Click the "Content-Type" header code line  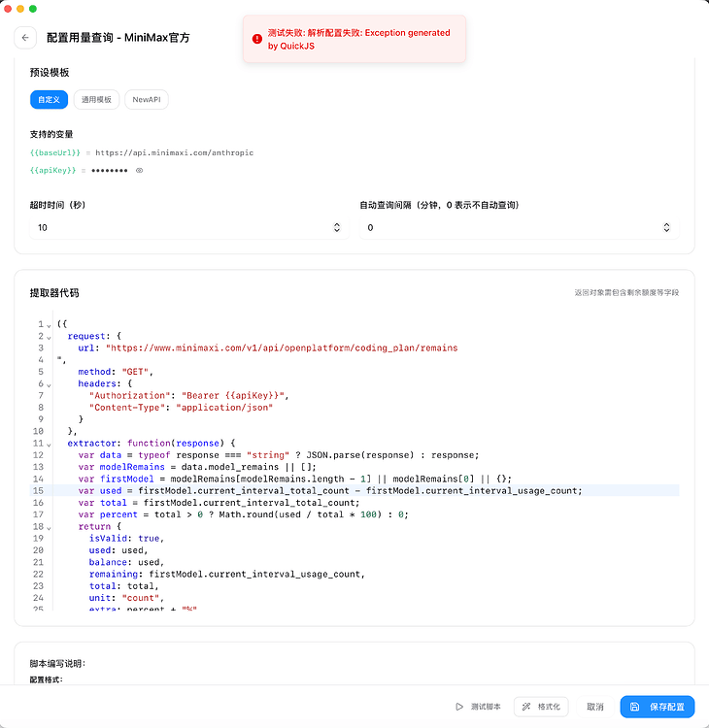pos(181,408)
